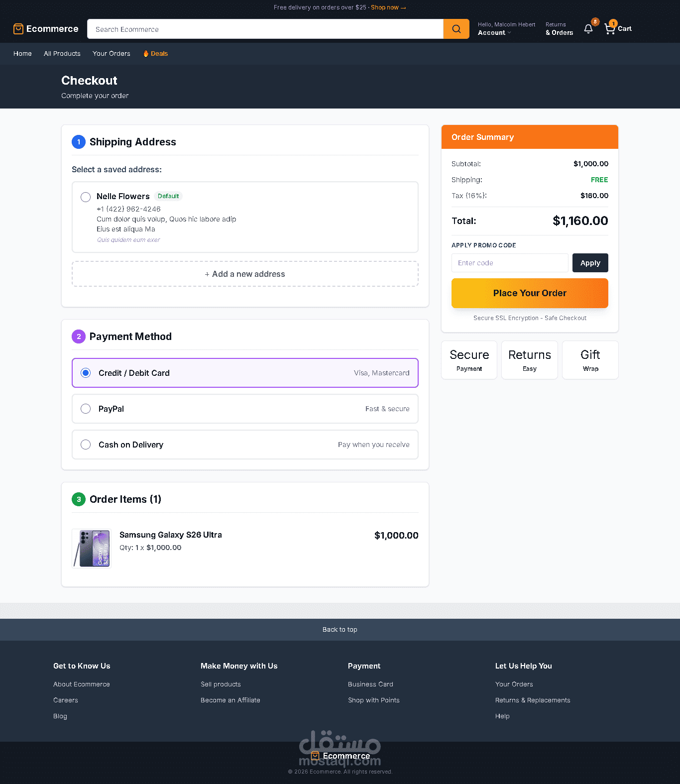Select the Credit / Debit Card radio

click(x=86, y=373)
